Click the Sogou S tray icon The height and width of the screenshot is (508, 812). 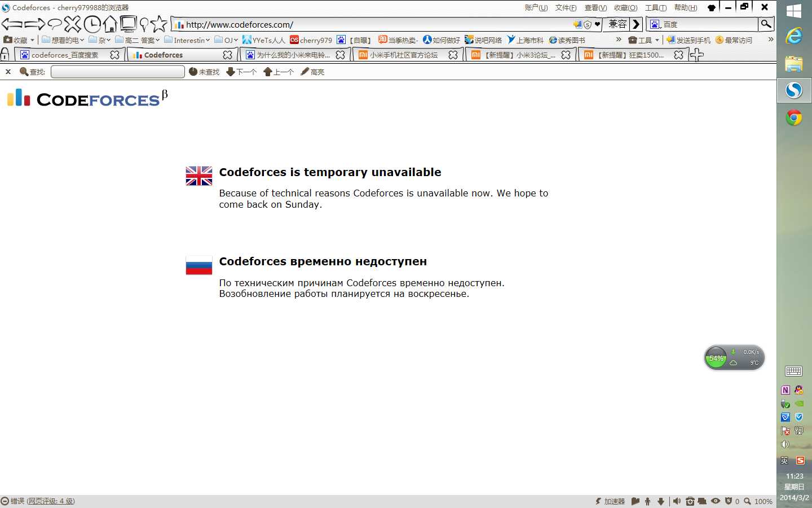800,461
